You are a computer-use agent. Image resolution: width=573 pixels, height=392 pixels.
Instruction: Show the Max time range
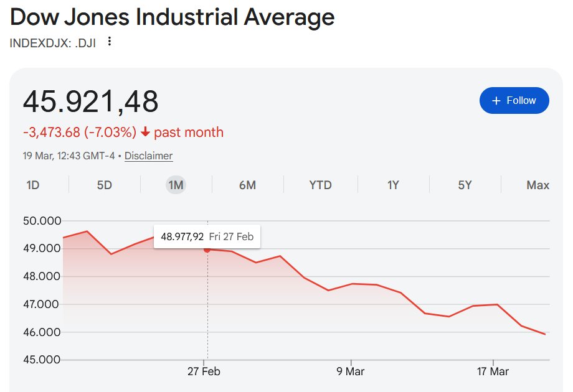[x=537, y=185]
